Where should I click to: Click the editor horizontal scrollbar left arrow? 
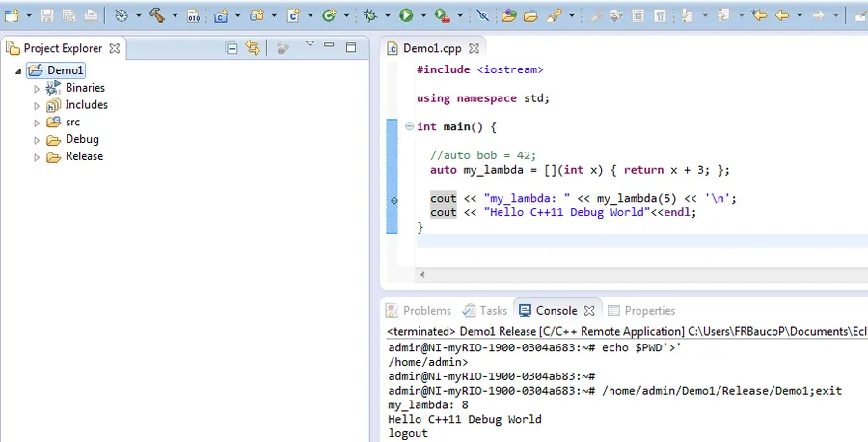point(422,274)
